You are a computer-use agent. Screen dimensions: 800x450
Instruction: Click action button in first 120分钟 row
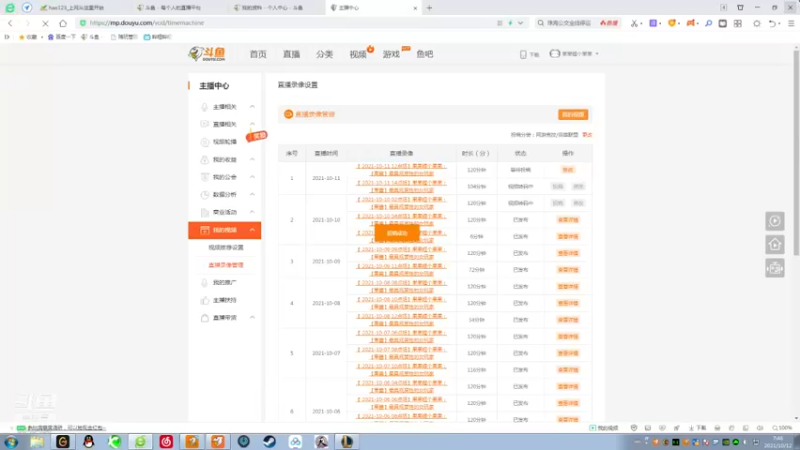(x=568, y=169)
